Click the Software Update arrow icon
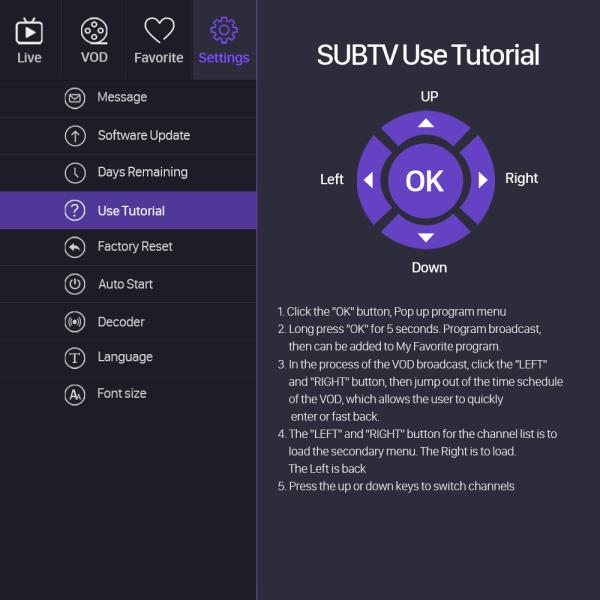600x600 pixels. pyautogui.click(x=75, y=136)
